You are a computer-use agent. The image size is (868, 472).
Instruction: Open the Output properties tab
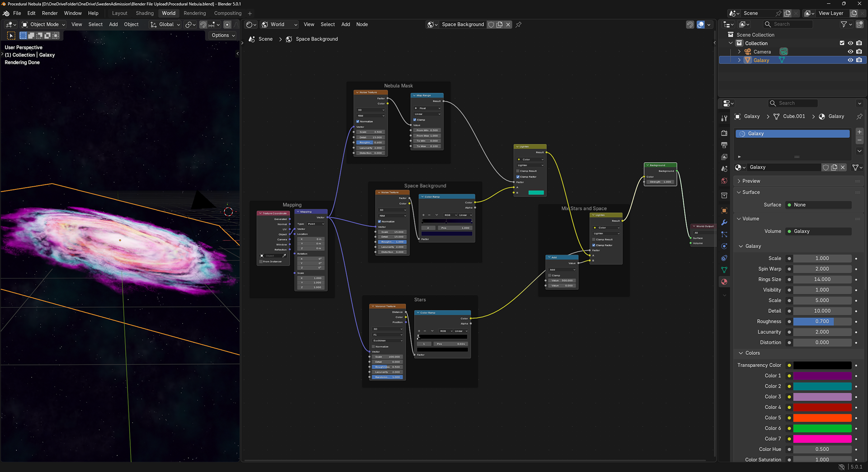pyautogui.click(x=724, y=145)
